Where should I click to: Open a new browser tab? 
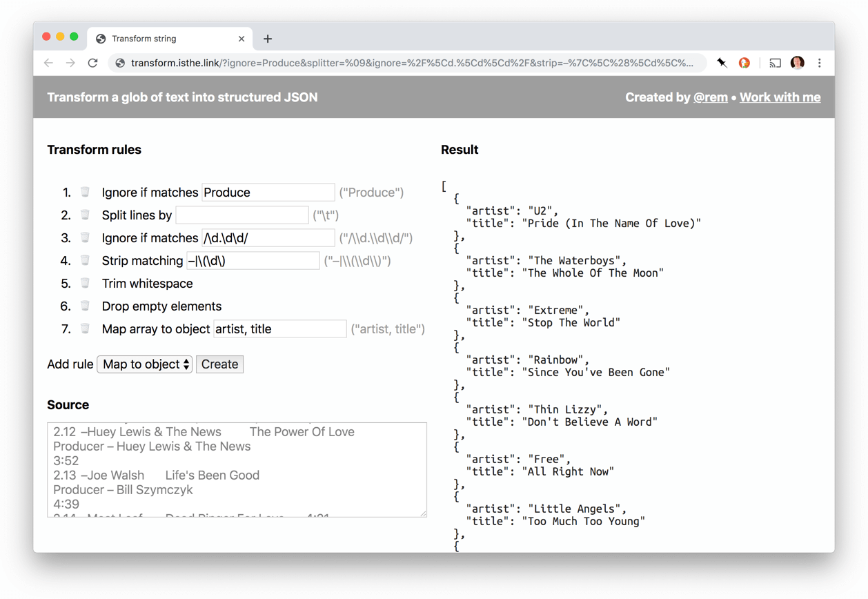pyautogui.click(x=268, y=39)
